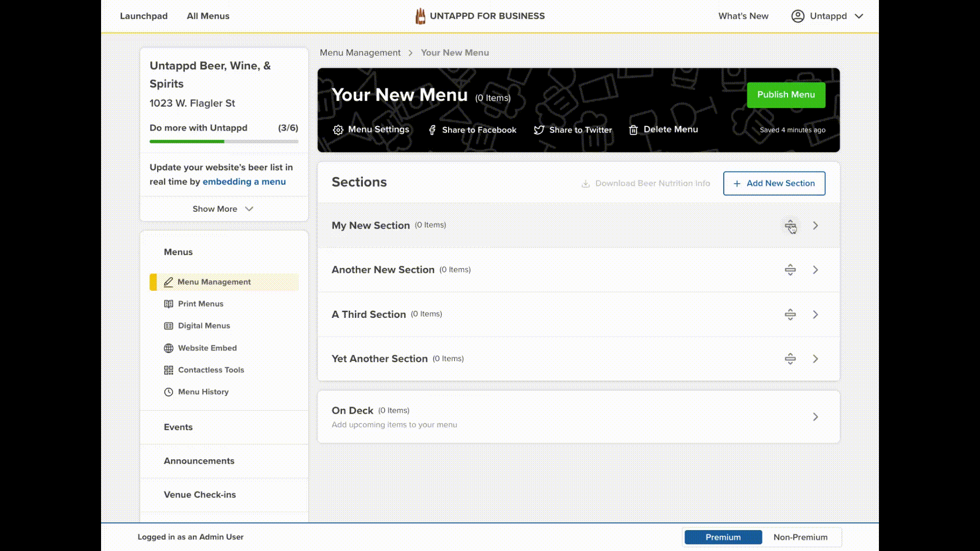Expand the Show More panel
980x551 pixels.
coord(223,209)
